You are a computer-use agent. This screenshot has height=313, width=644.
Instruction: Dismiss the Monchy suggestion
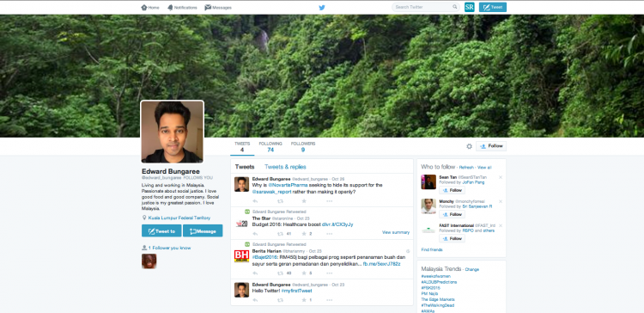pos(501,201)
